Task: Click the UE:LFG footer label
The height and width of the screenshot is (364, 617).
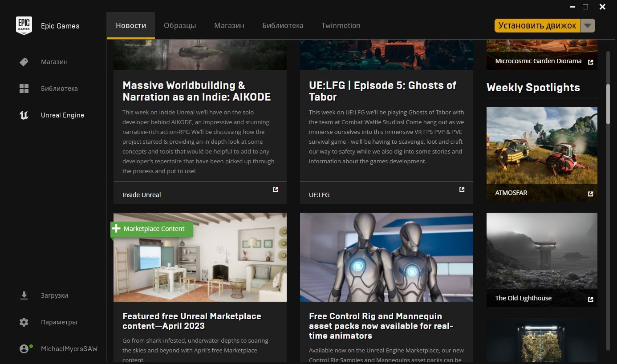Action: (x=319, y=195)
